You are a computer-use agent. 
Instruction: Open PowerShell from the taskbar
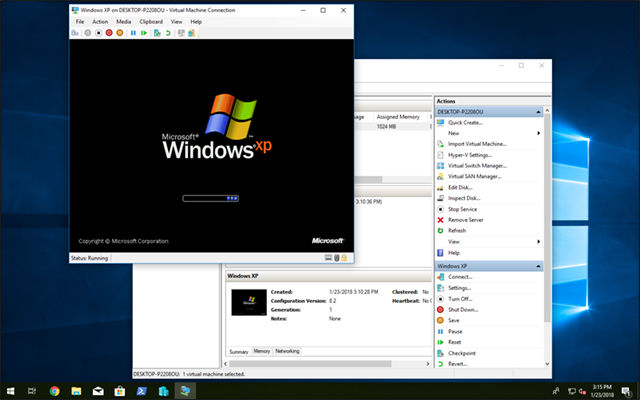click(142, 391)
